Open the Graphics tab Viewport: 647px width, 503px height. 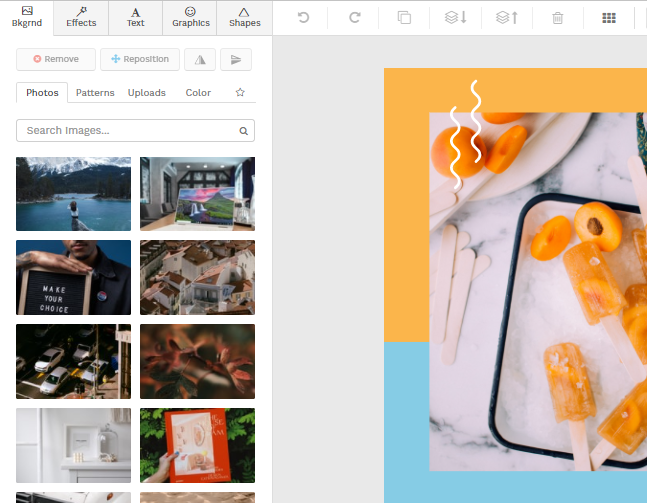click(x=190, y=17)
